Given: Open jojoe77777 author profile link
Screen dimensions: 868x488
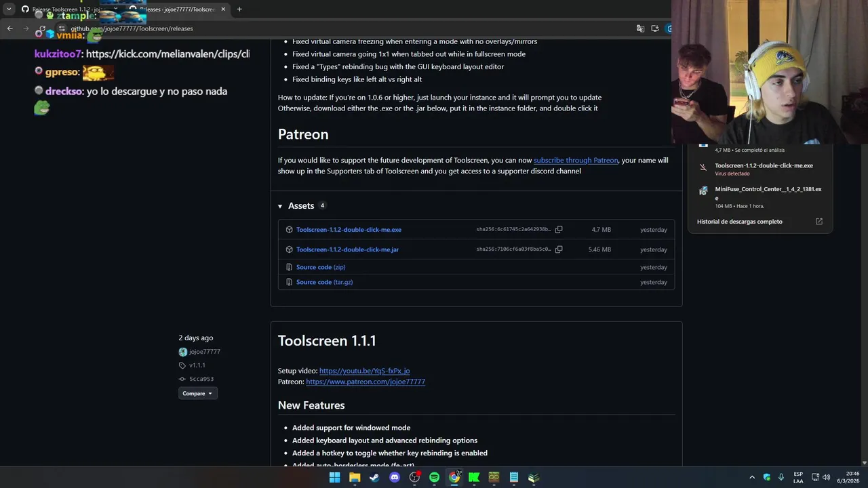Looking at the screenshot, I should [205, 352].
